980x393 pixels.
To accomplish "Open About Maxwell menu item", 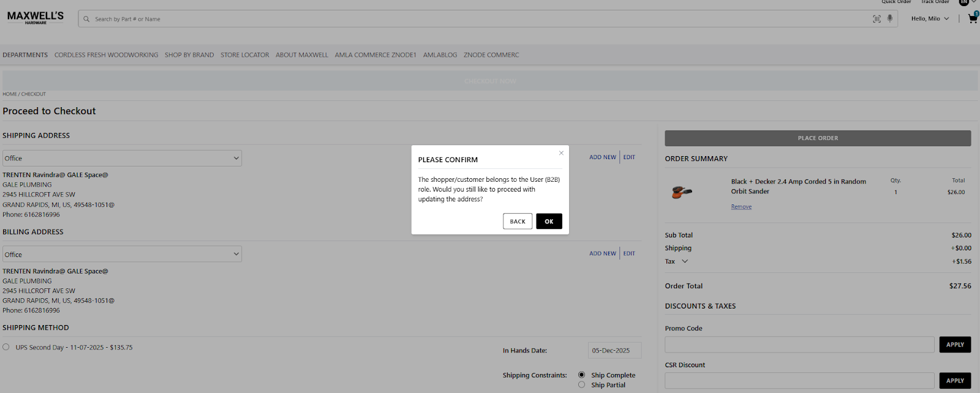I will [302, 55].
